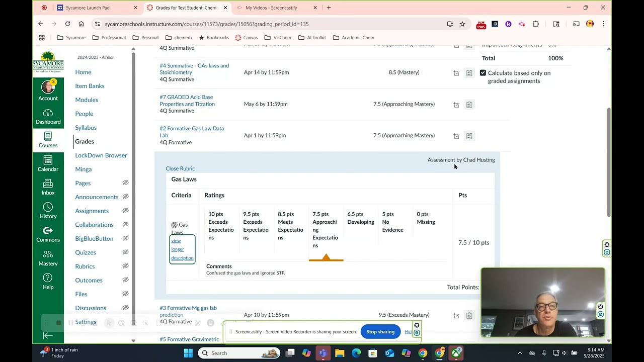
Task: Toggle rubric icon for #4 Summative row
Action: click(469, 73)
